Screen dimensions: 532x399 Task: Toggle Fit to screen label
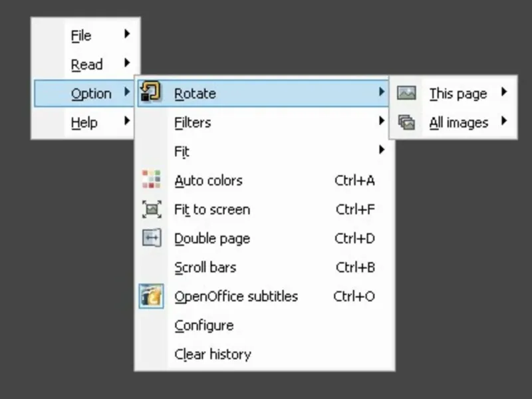point(212,209)
